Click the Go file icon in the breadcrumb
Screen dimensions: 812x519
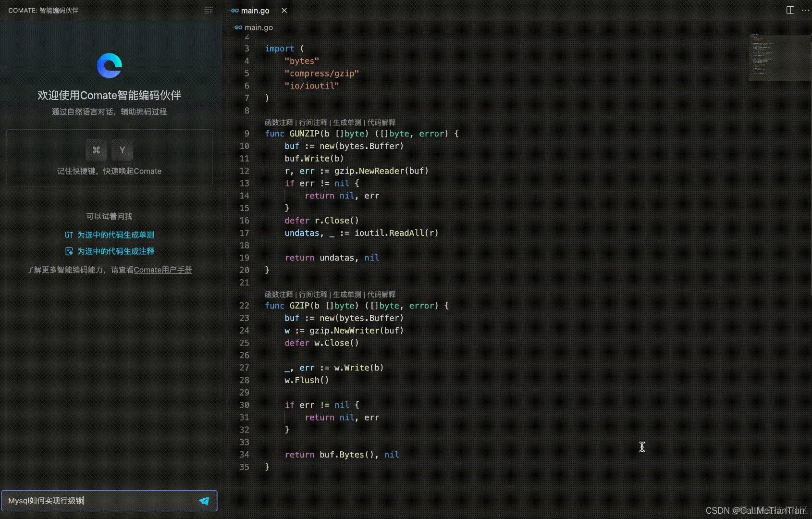click(x=238, y=27)
